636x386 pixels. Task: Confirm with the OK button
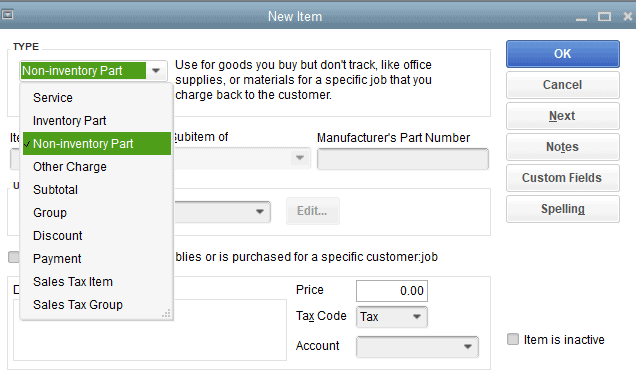click(563, 54)
